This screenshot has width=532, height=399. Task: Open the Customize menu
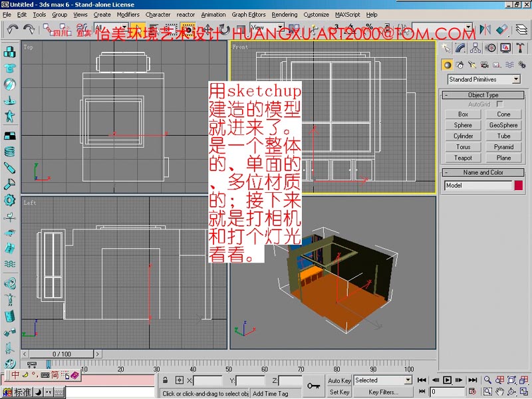317,15
